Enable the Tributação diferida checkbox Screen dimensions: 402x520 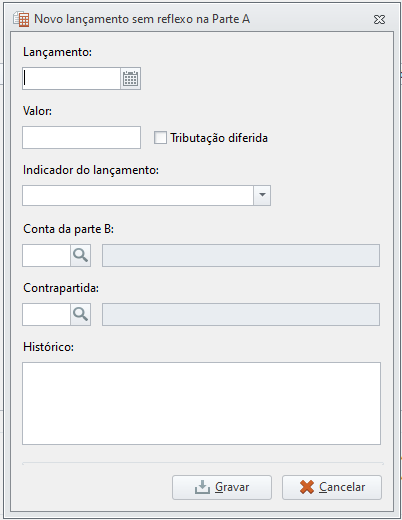pos(160,137)
